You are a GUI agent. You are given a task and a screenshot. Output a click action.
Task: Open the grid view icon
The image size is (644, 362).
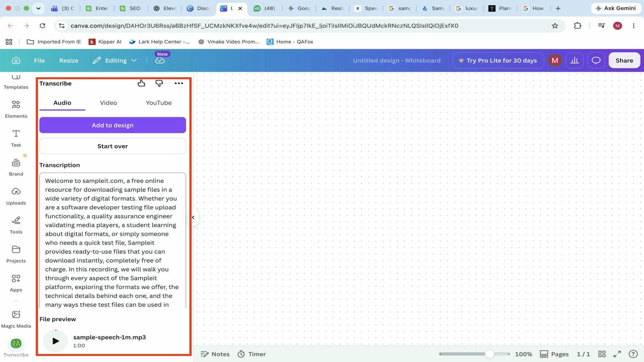(602, 354)
